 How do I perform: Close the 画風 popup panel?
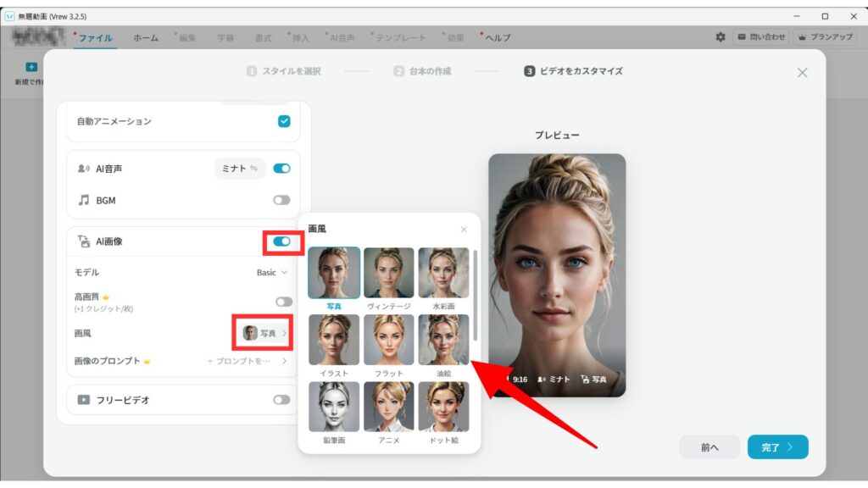[464, 230]
